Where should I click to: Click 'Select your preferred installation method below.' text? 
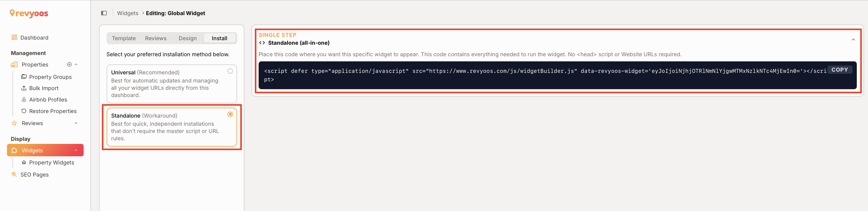(168, 54)
